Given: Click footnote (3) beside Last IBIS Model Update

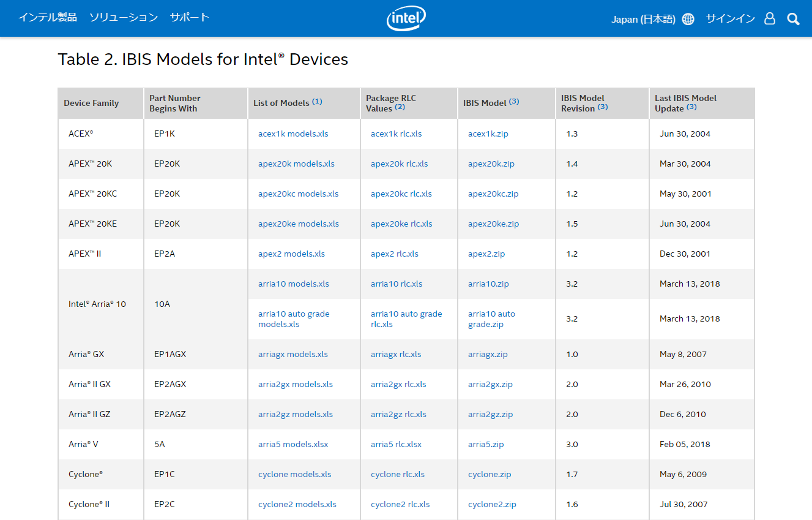Looking at the screenshot, I should 691,107.
